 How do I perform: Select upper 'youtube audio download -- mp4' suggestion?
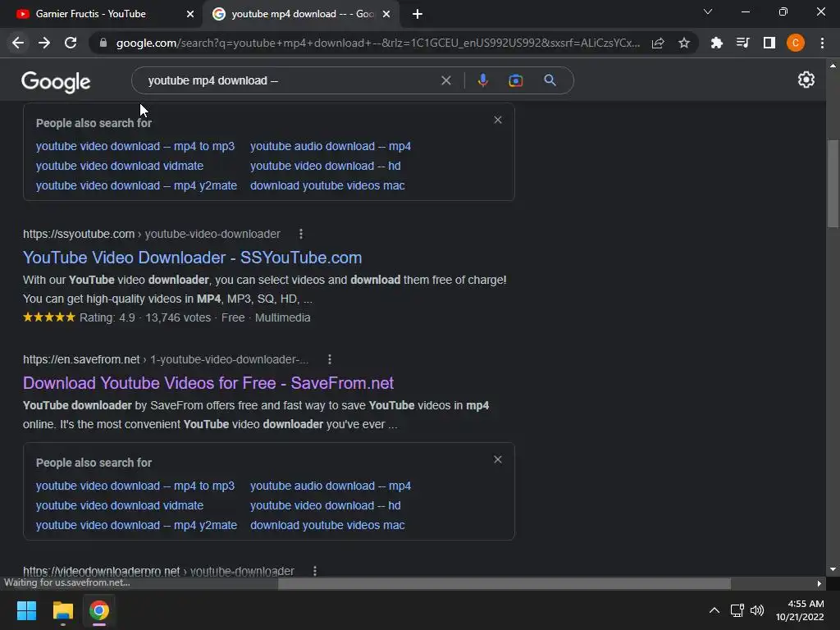coord(331,146)
